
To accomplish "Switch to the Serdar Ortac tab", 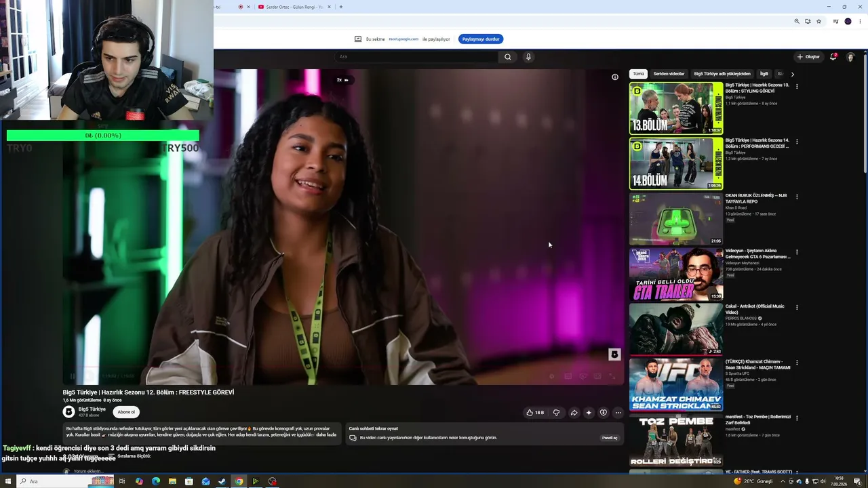I will 294,7.
